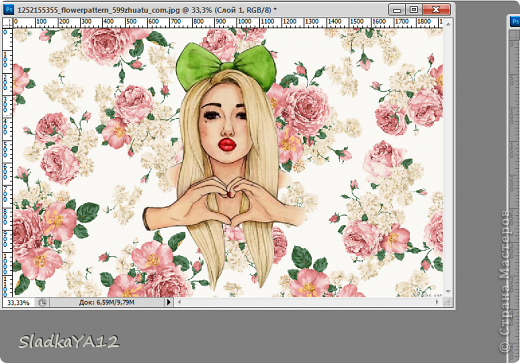Click the zoom percentage field showing 33,33%
The width and height of the screenshot is (520, 363).
pyautogui.click(x=19, y=302)
